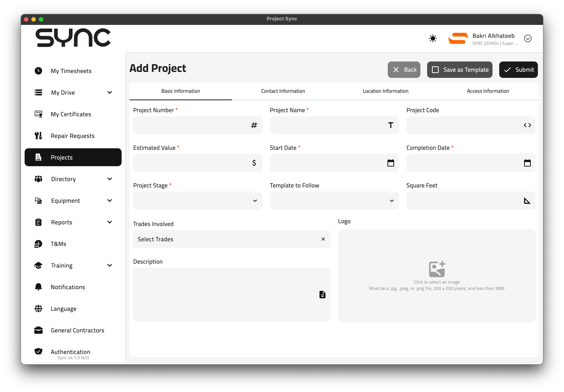Screen dimensions: 564x392
Task: Open General Contractors page link
Action: pyautogui.click(x=73, y=330)
